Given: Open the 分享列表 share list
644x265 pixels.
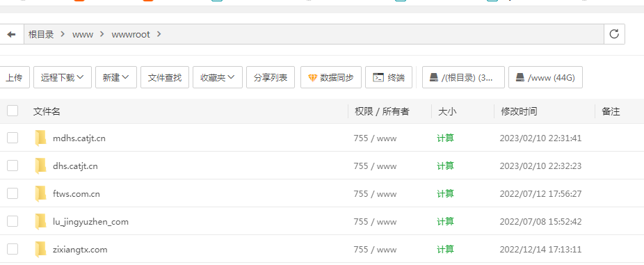Looking at the screenshot, I should [x=271, y=77].
